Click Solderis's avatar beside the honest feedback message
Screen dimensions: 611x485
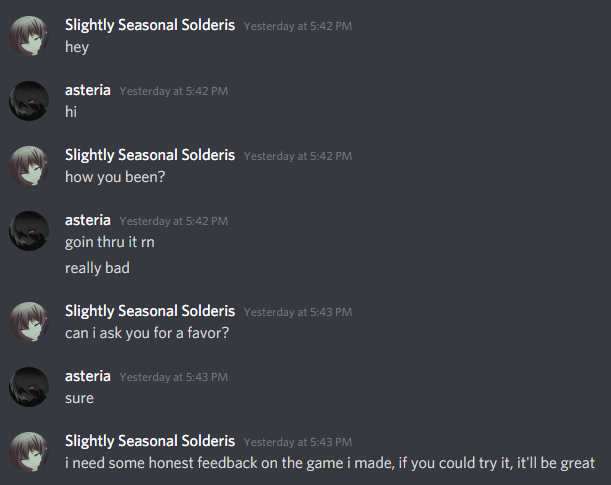[x=29, y=452]
